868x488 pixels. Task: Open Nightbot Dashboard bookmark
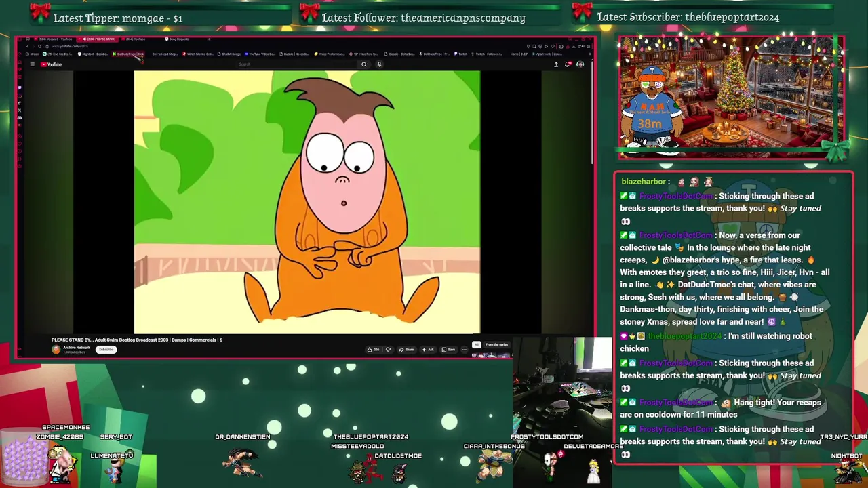[x=93, y=54]
